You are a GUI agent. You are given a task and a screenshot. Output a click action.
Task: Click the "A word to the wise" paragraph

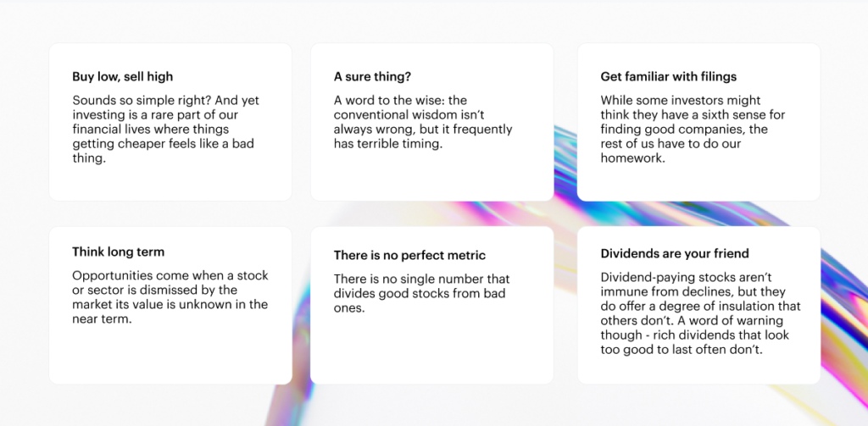click(x=422, y=123)
